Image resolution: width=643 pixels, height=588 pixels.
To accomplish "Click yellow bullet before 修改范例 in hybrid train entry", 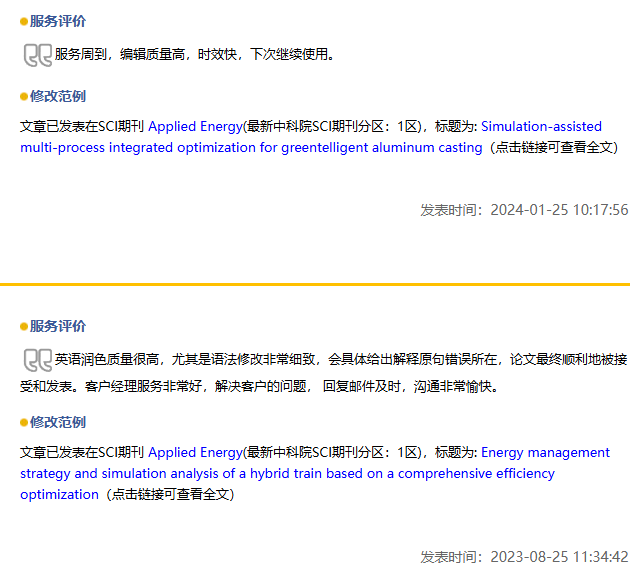I will tap(24, 423).
